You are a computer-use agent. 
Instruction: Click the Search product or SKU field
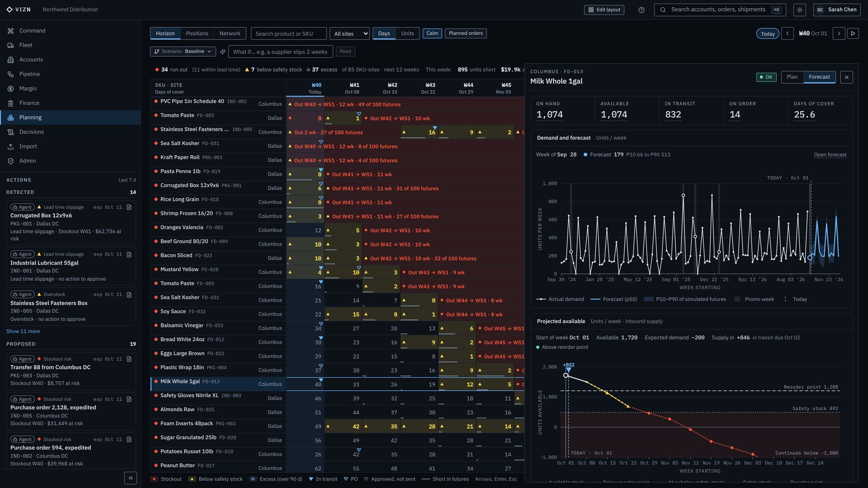288,33
